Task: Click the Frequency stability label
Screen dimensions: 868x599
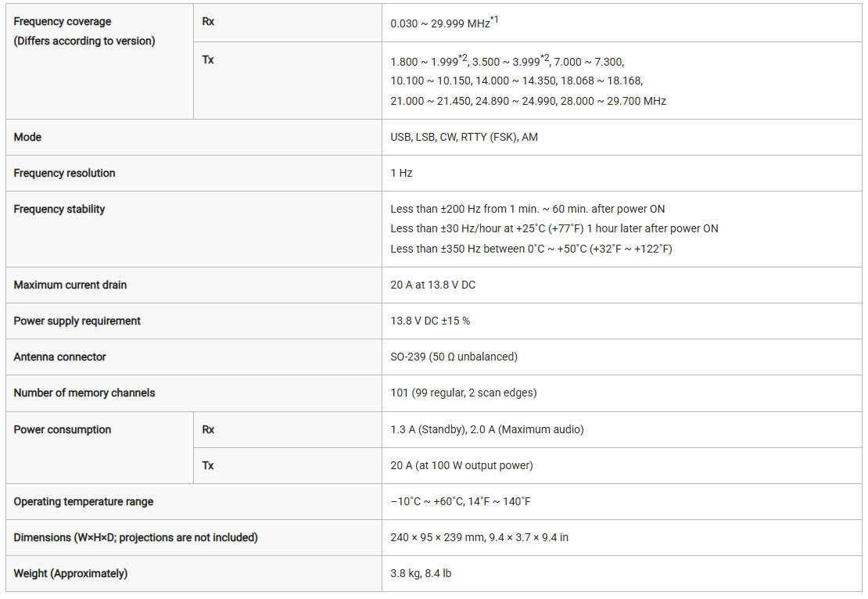Action: pos(59,209)
